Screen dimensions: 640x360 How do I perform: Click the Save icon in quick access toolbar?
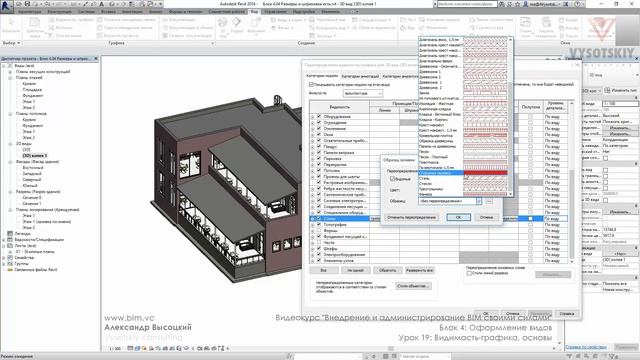click(28, 4)
